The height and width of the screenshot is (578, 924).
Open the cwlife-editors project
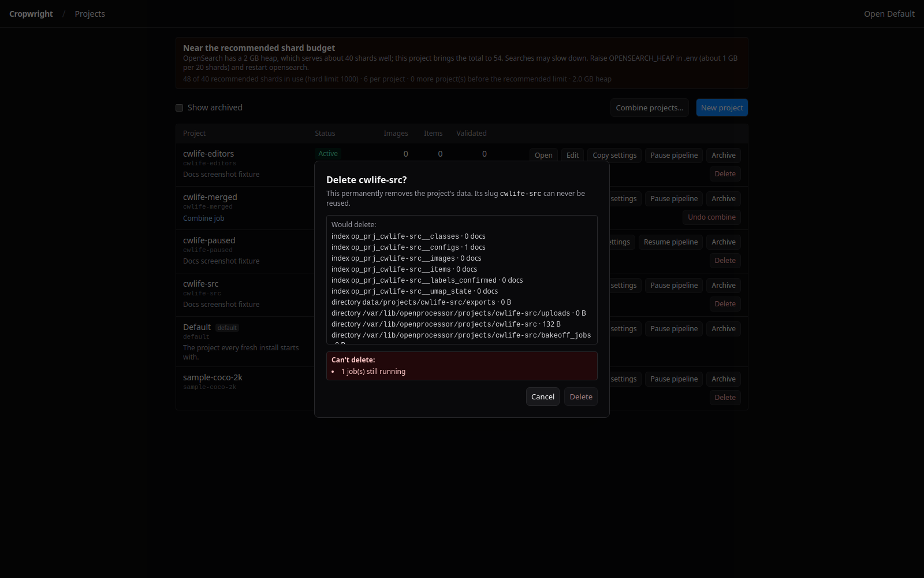[543, 155]
